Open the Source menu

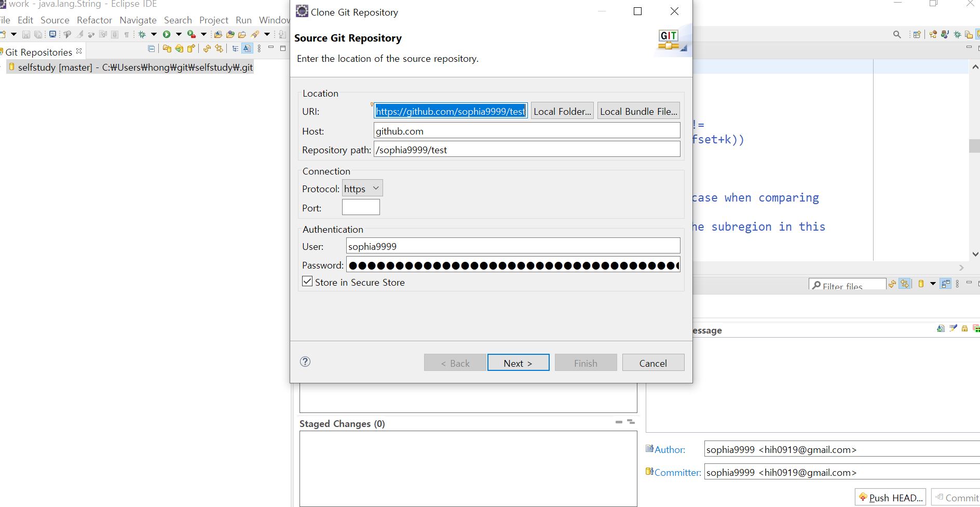55,20
